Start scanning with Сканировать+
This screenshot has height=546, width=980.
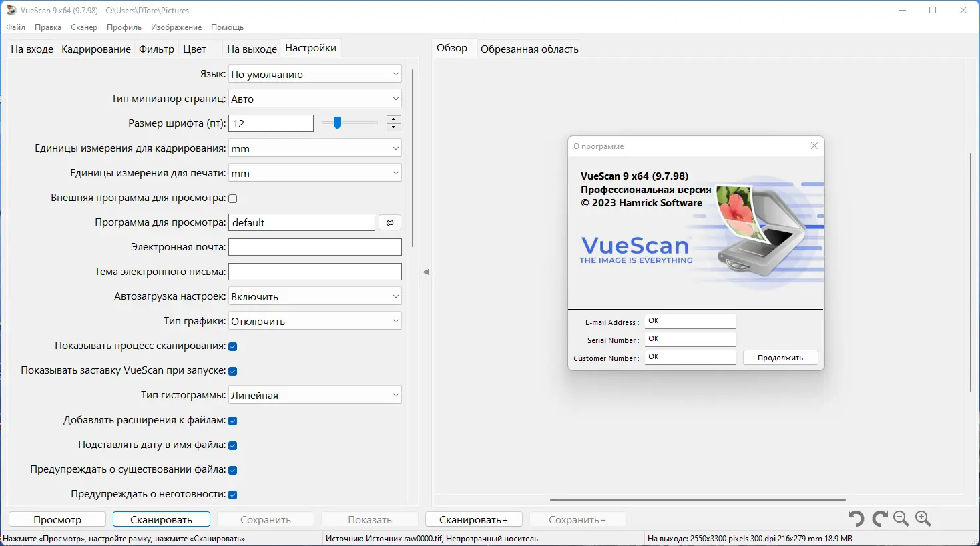click(473, 519)
